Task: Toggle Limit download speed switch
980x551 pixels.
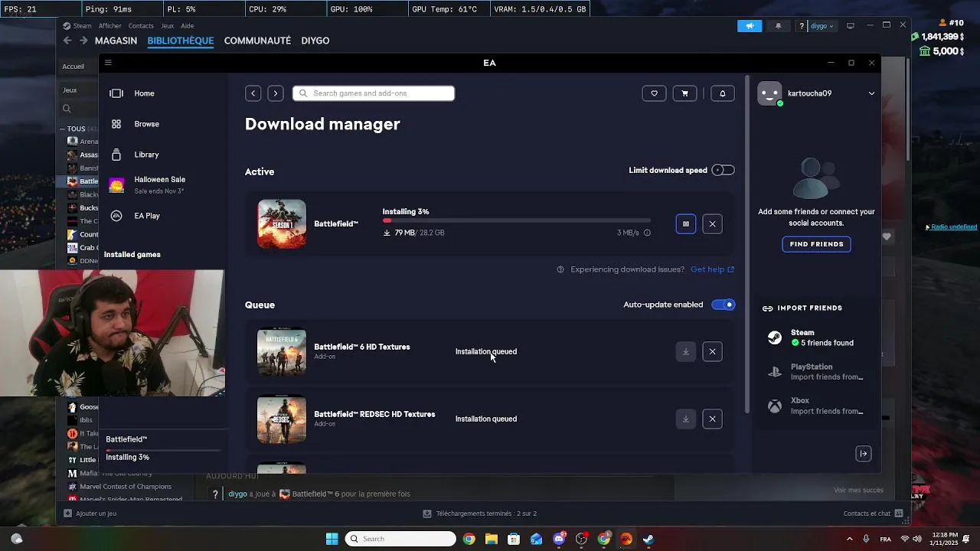Action: [723, 170]
